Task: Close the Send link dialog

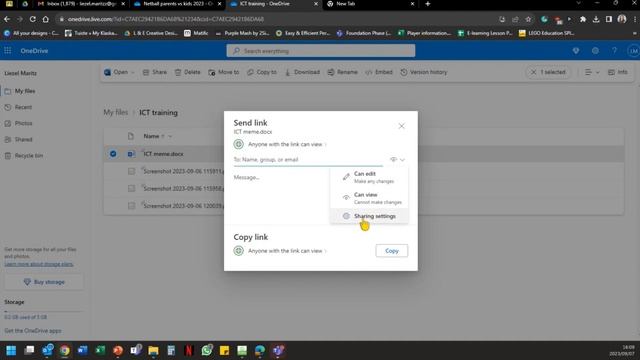Action: (401, 126)
